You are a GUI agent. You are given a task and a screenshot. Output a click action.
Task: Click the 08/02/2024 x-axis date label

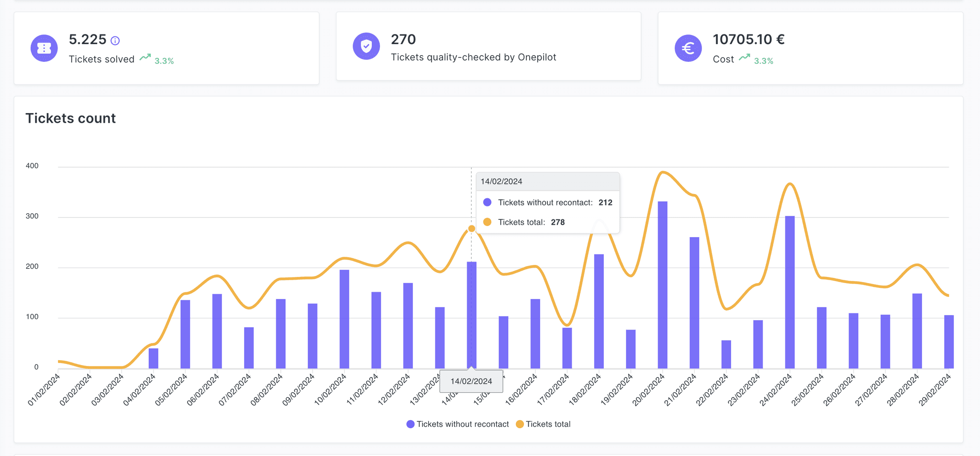click(x=267, y=389)
